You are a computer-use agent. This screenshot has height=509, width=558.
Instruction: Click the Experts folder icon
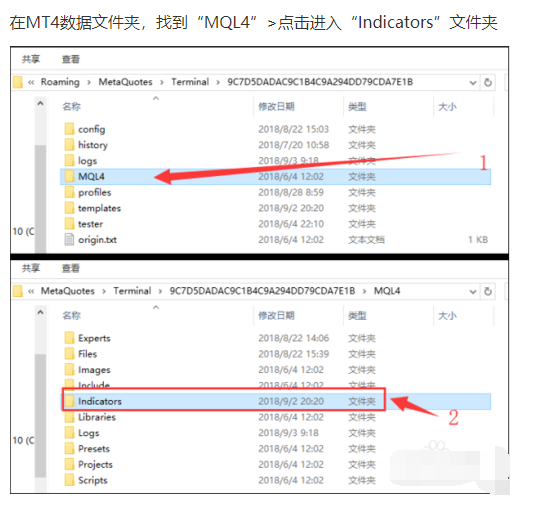click(69, 338)
